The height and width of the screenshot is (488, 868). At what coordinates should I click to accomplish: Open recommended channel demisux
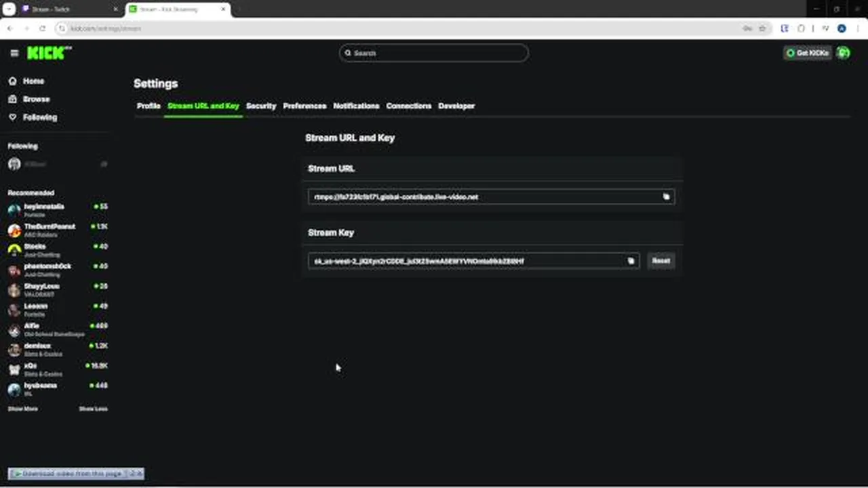pyautogui.click(x=58, y=349)
